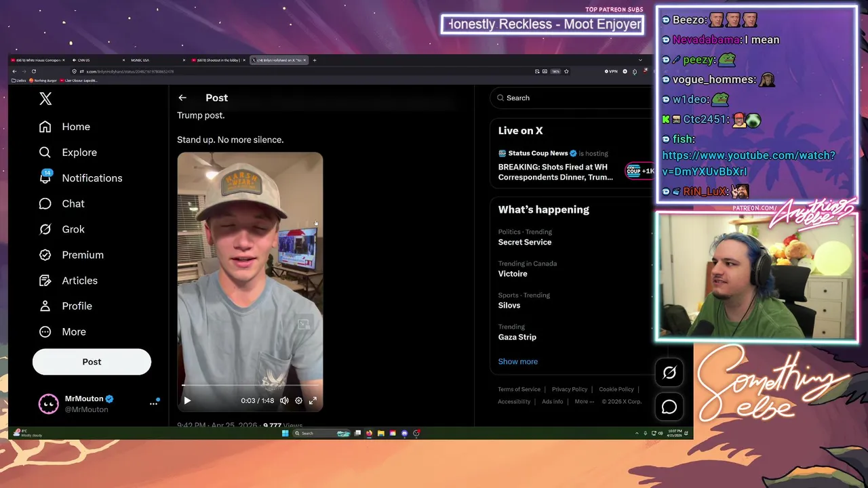This screenshot has height=488, width=868.
Task: Open the Home timeline
Action: pos(64,127)
